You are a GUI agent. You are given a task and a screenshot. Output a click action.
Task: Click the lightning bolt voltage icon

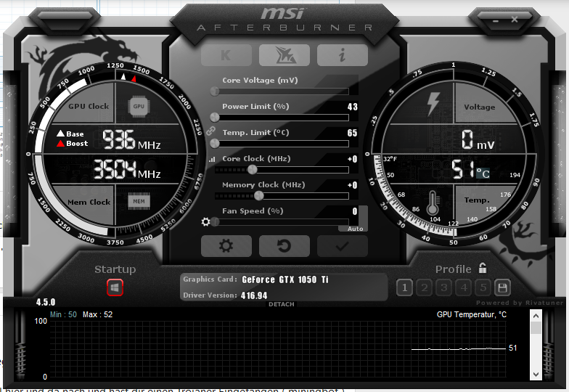(x=433, y=104)
